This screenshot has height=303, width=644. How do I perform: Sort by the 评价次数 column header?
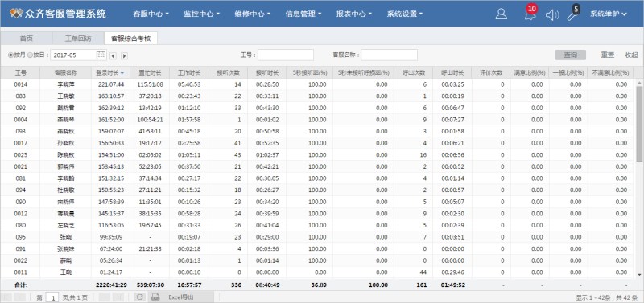pos(491,72)
